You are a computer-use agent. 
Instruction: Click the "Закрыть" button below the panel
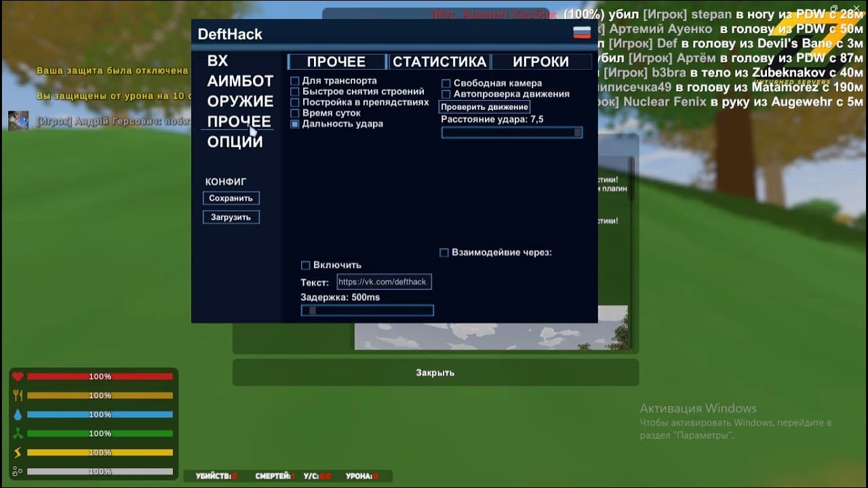[x=435, y=373]
